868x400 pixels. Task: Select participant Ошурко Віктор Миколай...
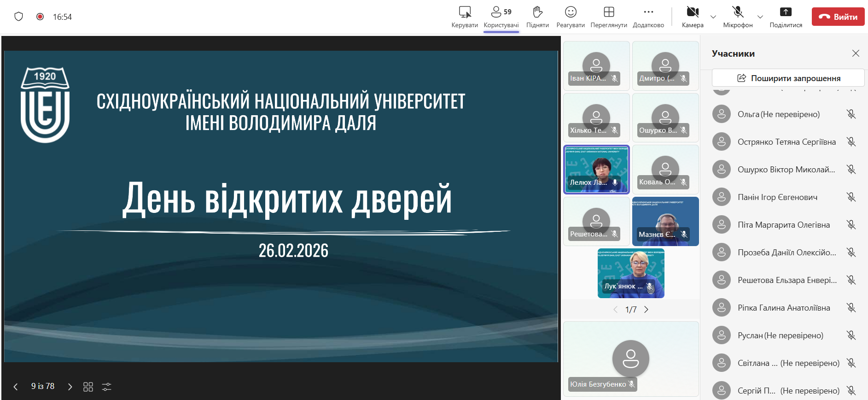784,170
